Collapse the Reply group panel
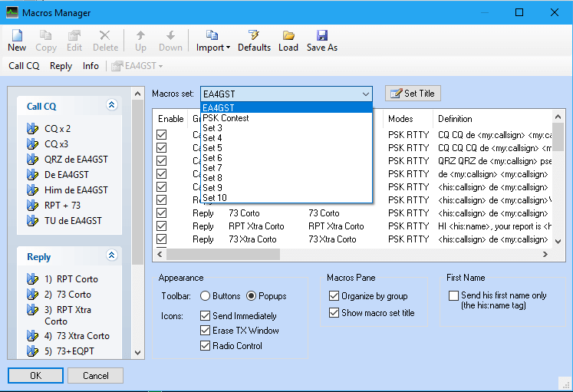The height and width of the screenshot is (392, 573). tap(111, 255)
